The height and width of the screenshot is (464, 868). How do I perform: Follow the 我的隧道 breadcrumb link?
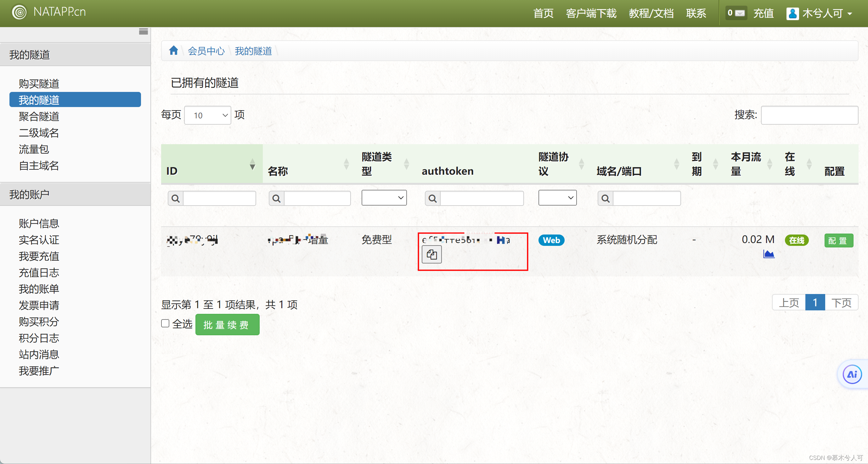tap(253, 51)
